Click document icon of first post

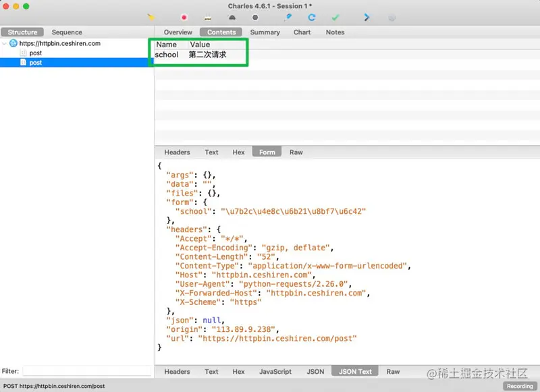(23, 53)
